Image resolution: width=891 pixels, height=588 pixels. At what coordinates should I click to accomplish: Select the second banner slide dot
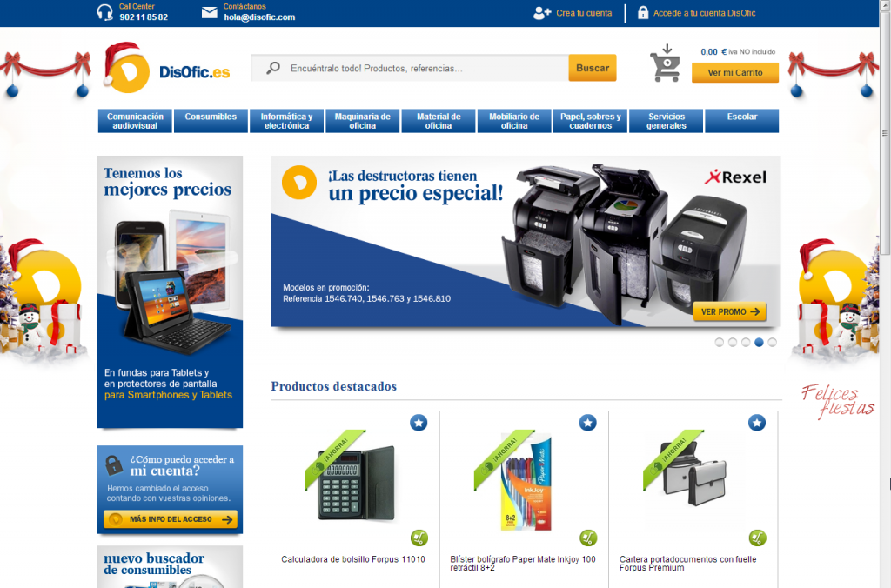733,342
